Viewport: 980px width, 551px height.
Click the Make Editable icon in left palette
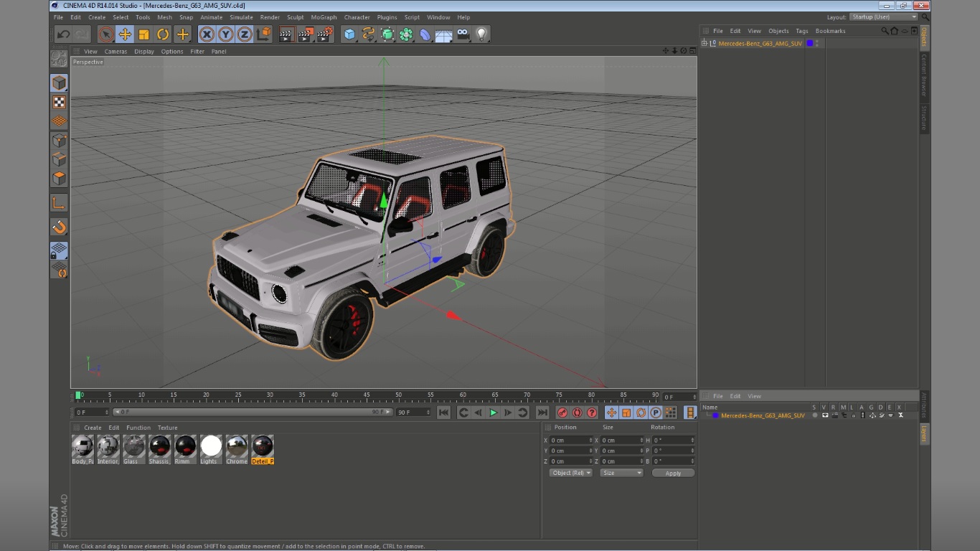(x=59, y=59)
